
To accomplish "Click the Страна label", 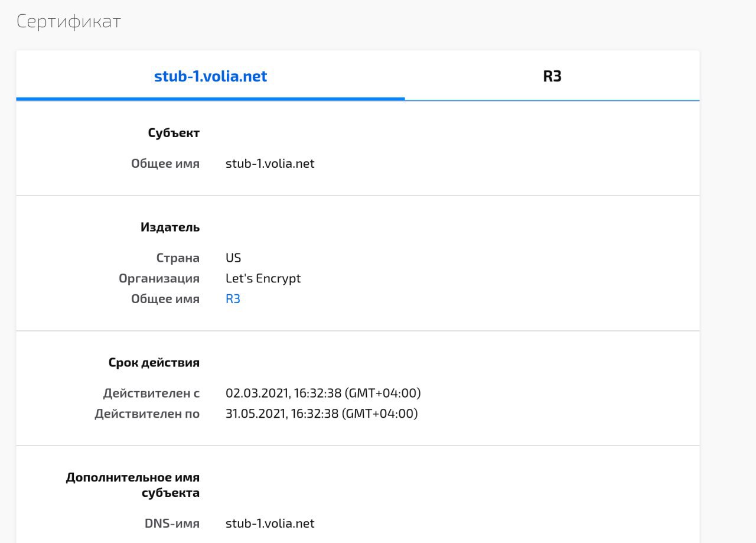I will tap(178, 258).
